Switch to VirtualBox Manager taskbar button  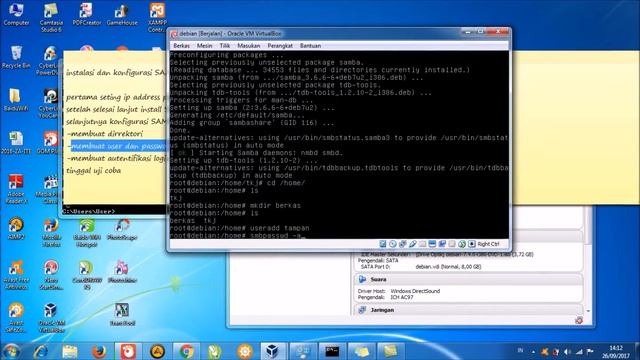[272, 351]
